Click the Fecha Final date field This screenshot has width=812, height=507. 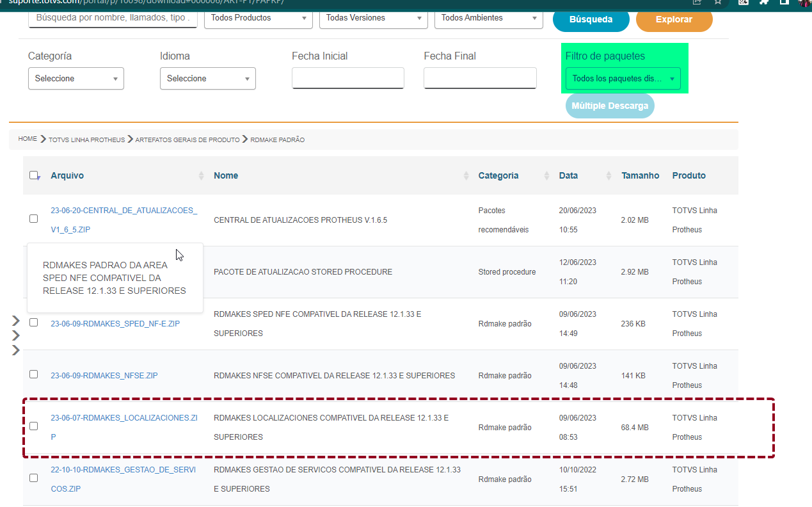coord(480,78)
